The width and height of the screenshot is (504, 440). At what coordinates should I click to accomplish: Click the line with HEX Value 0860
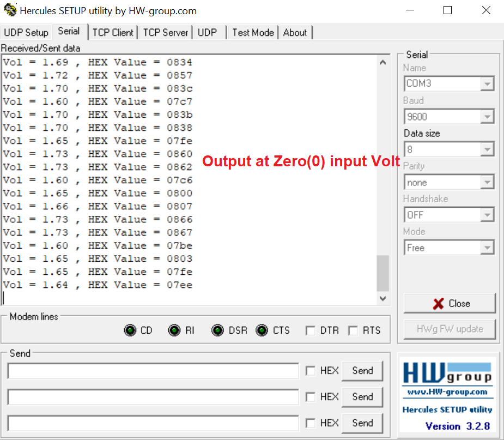(98, 154)
